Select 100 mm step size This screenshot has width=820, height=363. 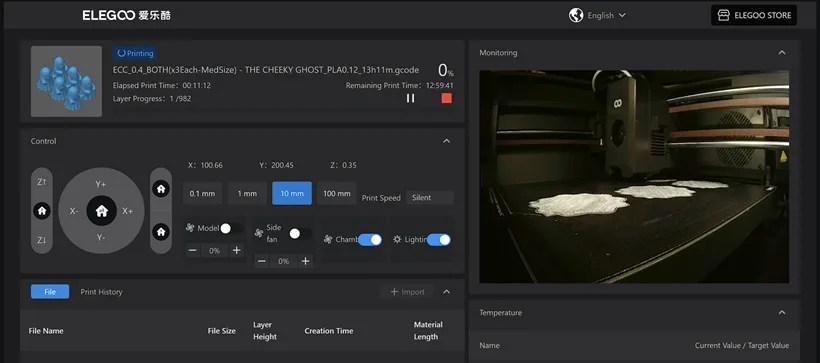337,194
